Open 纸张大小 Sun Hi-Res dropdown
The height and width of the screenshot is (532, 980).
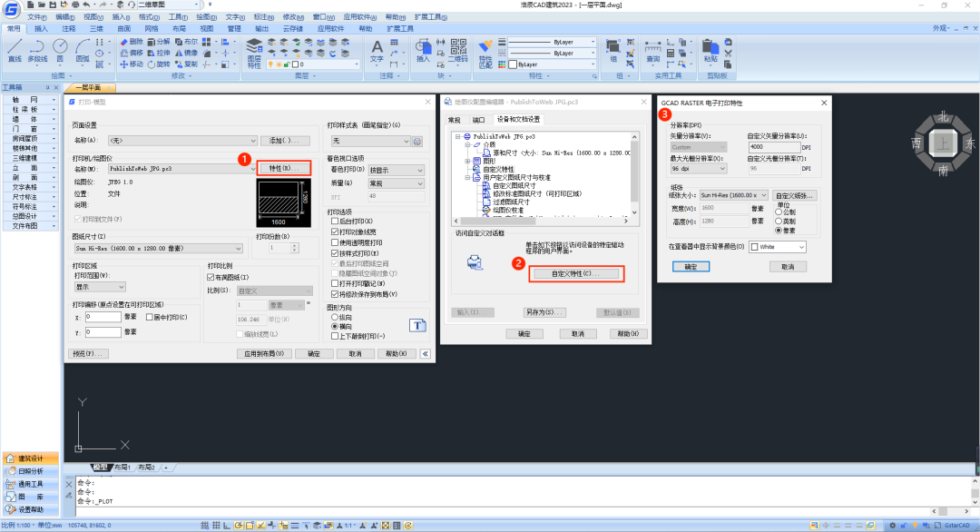tap(734, 196)
